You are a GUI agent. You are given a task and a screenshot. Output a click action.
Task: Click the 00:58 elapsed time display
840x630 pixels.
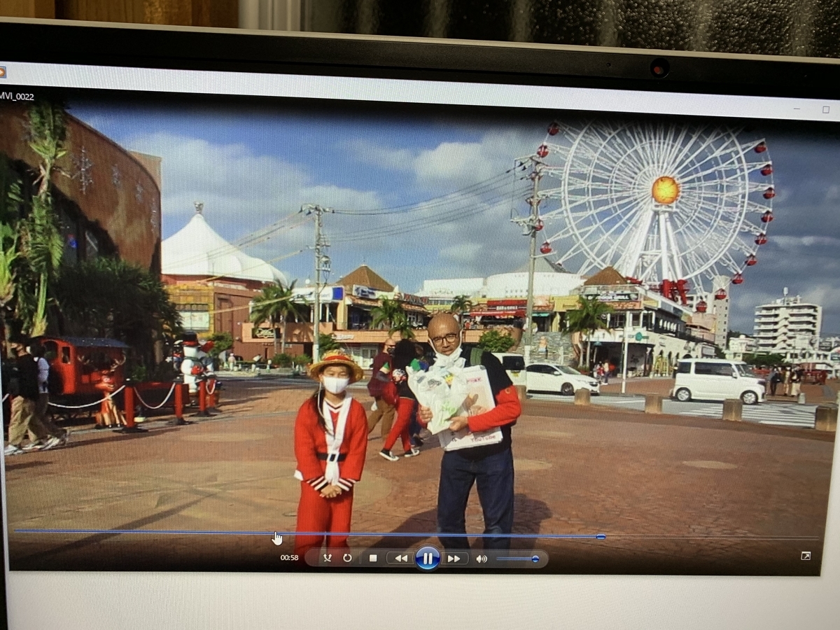tap(289, 558)
